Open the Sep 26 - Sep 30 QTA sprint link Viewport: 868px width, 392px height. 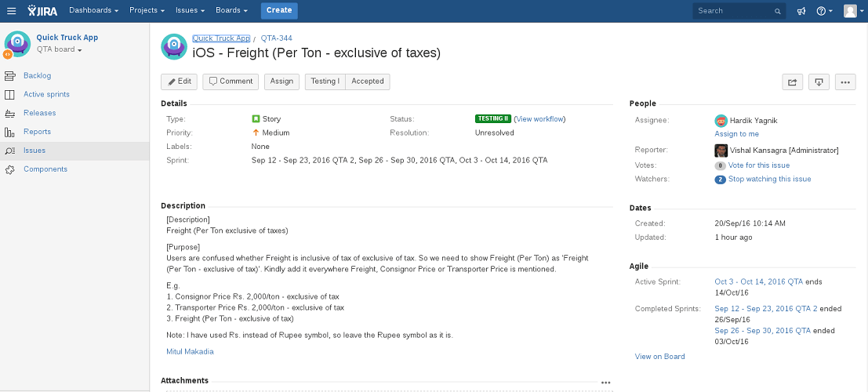coord(762,331)
